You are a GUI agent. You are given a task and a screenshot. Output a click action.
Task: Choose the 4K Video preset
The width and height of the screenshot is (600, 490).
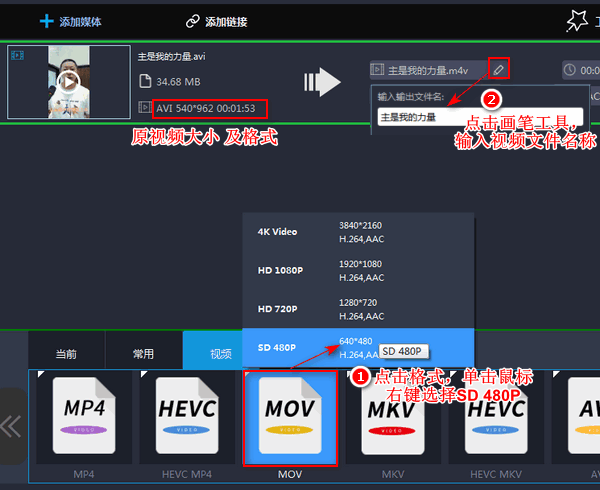358,232
